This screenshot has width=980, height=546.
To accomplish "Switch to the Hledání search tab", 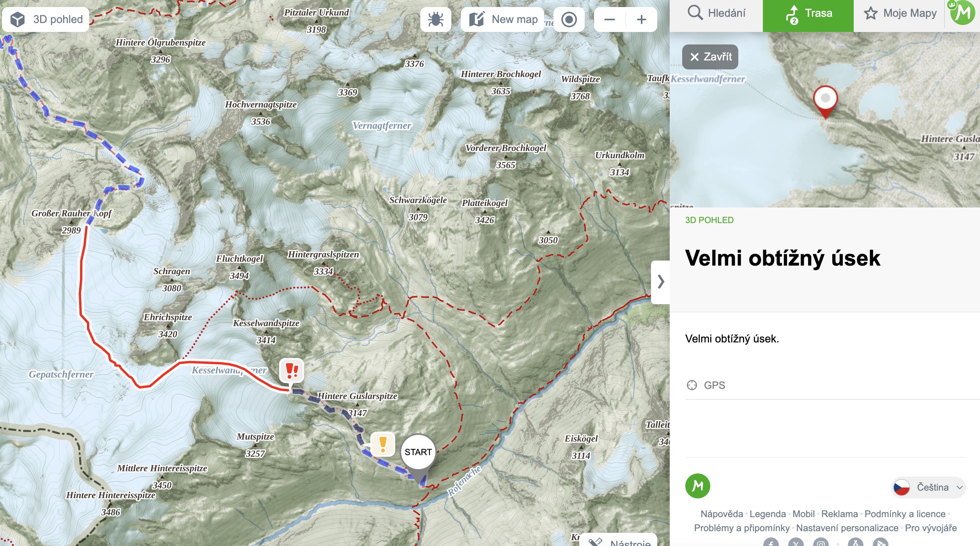I will point(716,13).
